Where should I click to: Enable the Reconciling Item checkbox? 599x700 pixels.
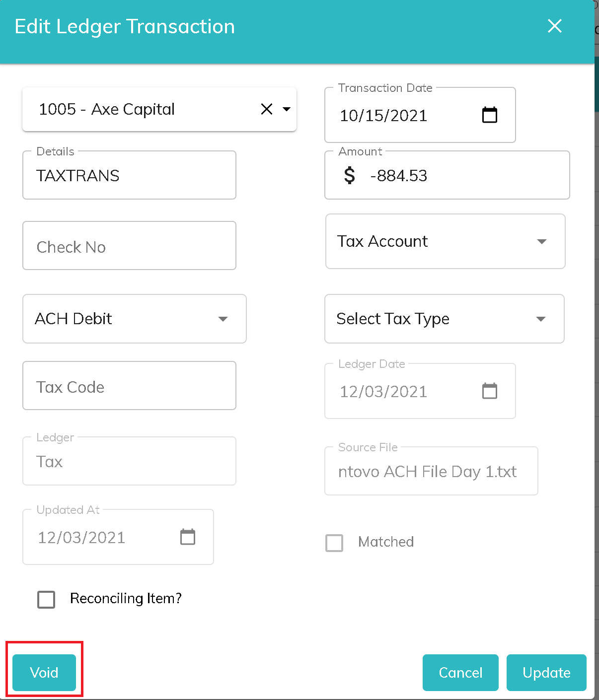46,599
